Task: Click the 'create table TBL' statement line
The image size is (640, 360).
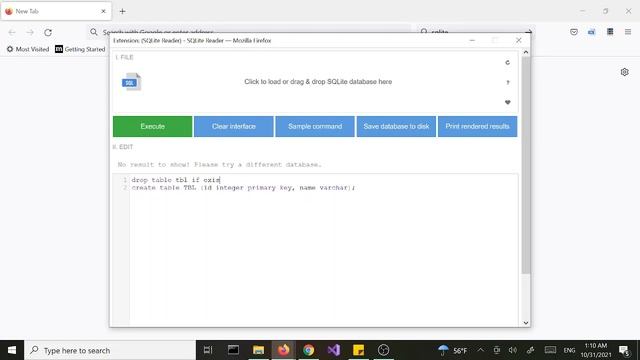Action: (x=243, y=188)
